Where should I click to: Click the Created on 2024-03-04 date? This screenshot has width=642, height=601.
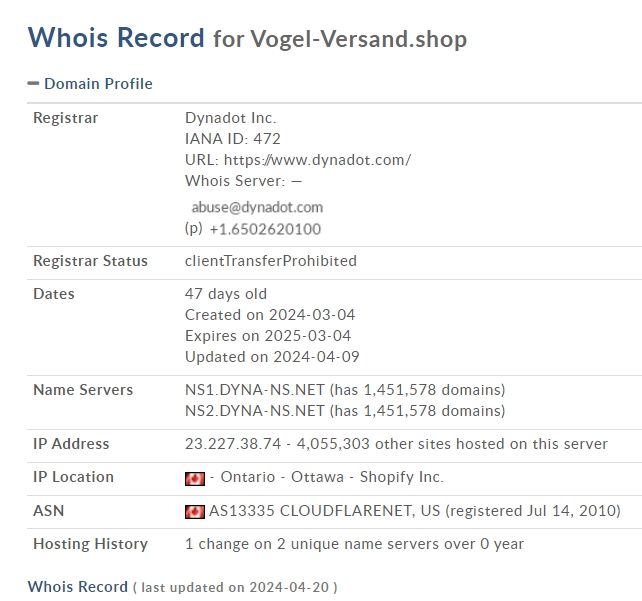point(270,315)
